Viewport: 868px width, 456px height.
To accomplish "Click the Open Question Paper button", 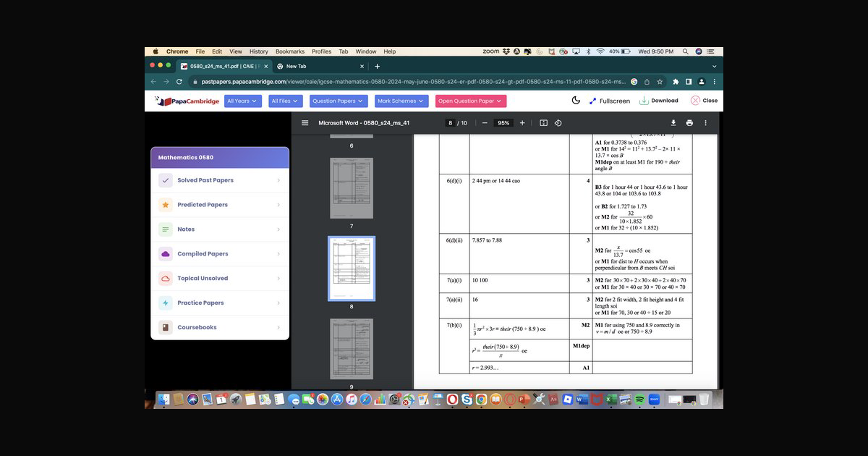I will tap(470, 101).
